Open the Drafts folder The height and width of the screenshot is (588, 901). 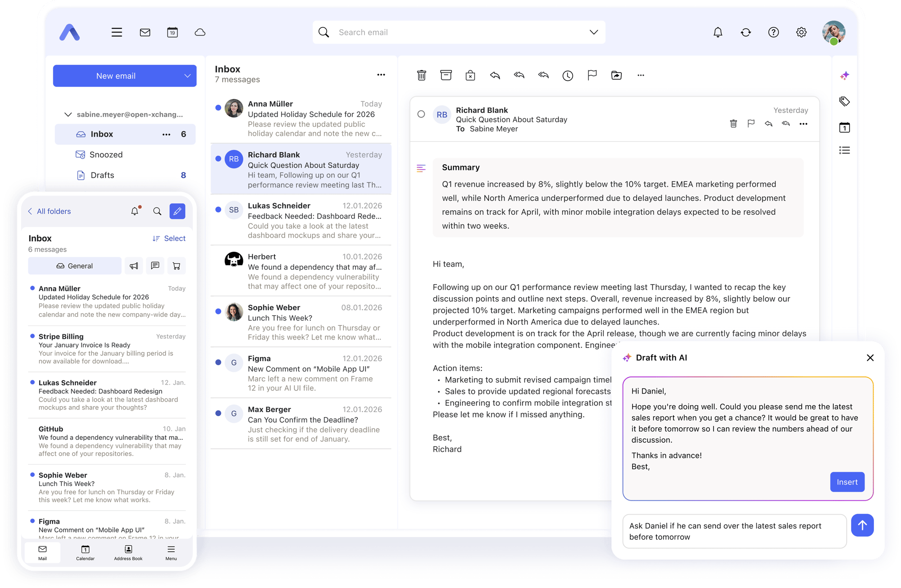point(102,175)
